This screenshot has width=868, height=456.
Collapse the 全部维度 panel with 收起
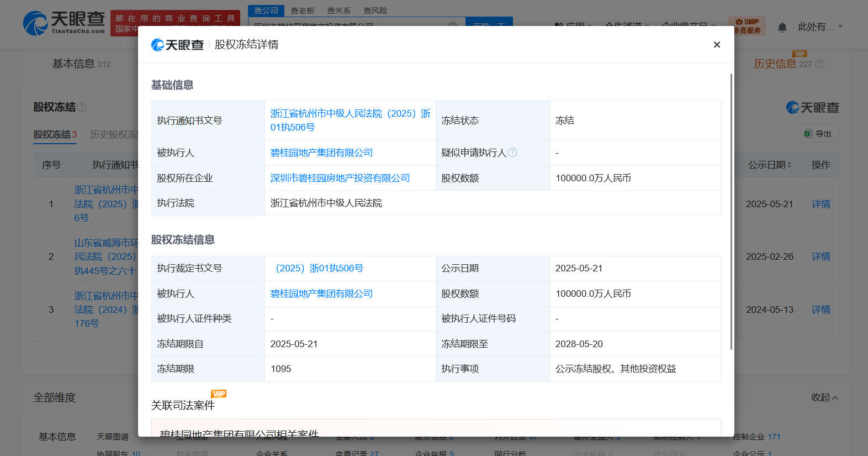click(x=824, y=397)
